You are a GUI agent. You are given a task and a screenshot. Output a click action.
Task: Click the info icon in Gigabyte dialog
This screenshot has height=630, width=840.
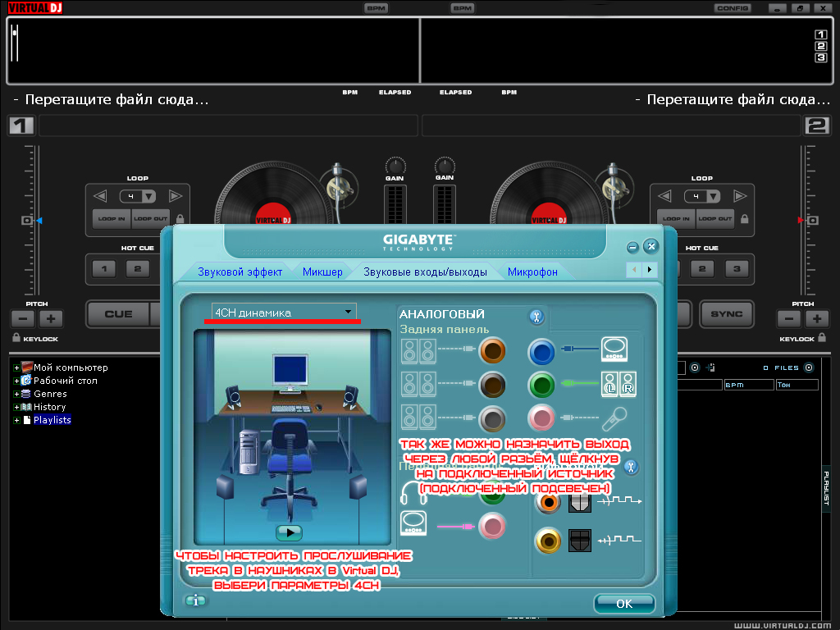195,600
